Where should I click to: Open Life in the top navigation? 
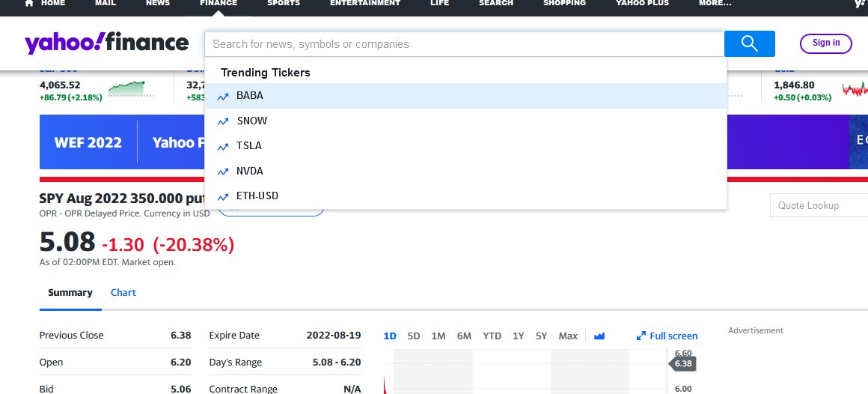click(439, 3)
